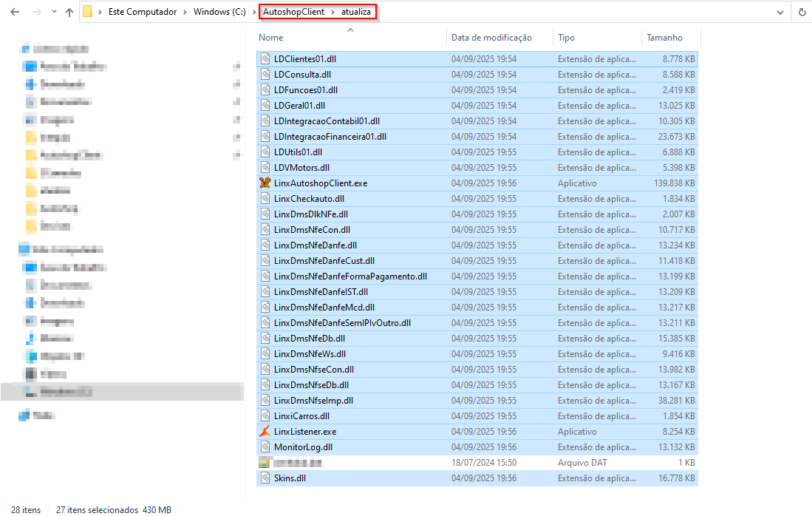This screenshot has height=516, width=812.
Task: Click the Arquivo DAT type cell
Action: (x=582, y=463)
